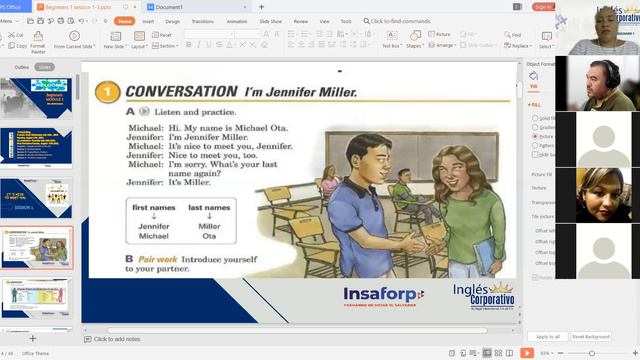Click the Sign in button
Image resolution: width=640 pixels, height=360 pixels.
pyautogui.click(x=543, y=7)
